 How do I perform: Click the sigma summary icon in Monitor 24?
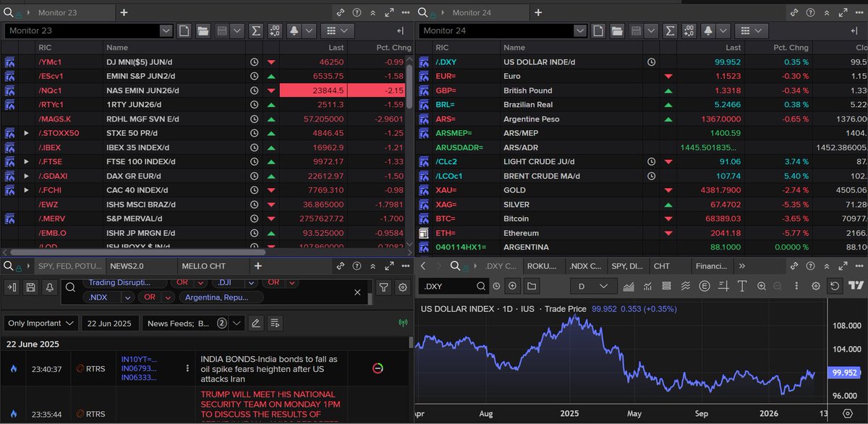670,31
